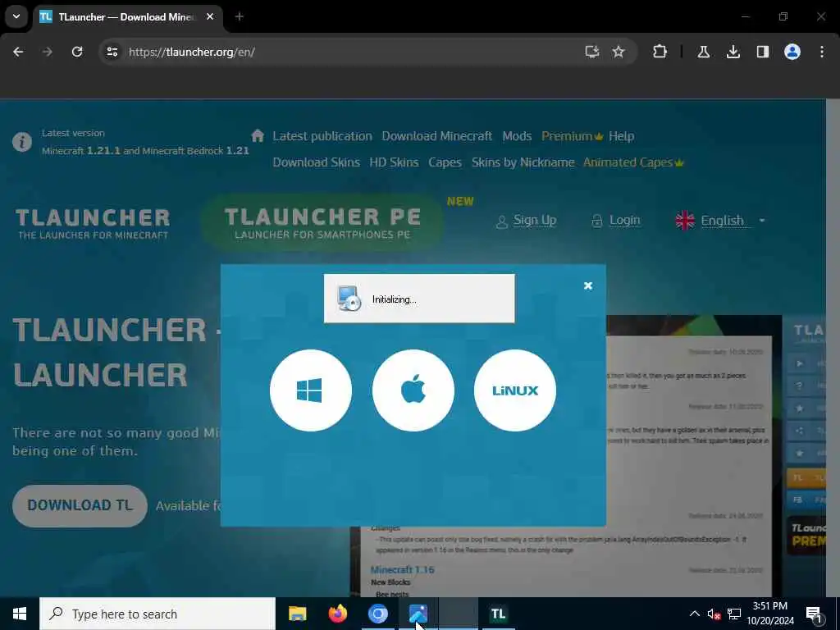Reload the current page

pos(77,52)
